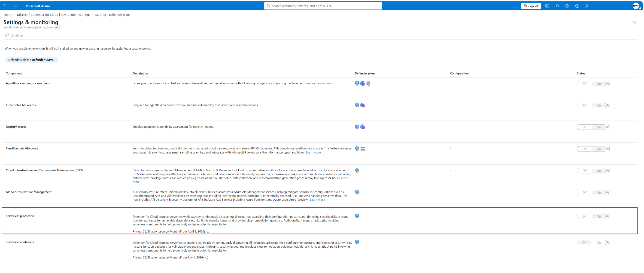View notifications via the bell icon
This screenshot has width=644, height=273.
tap(557, 6)
